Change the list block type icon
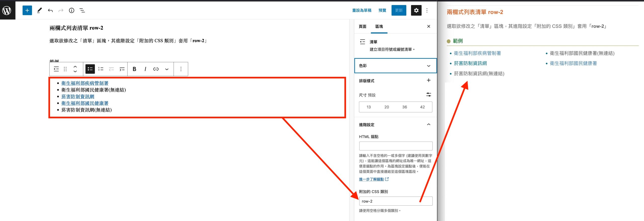 (x=56, y=69)
